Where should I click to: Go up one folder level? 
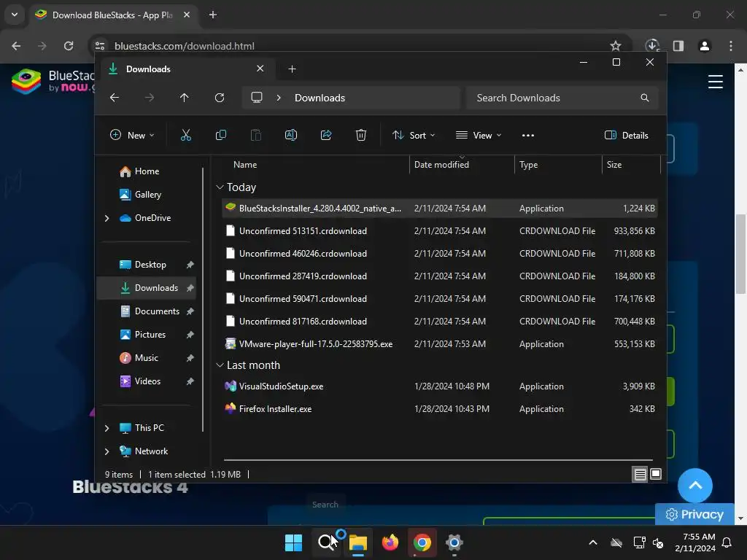point(185,98)
